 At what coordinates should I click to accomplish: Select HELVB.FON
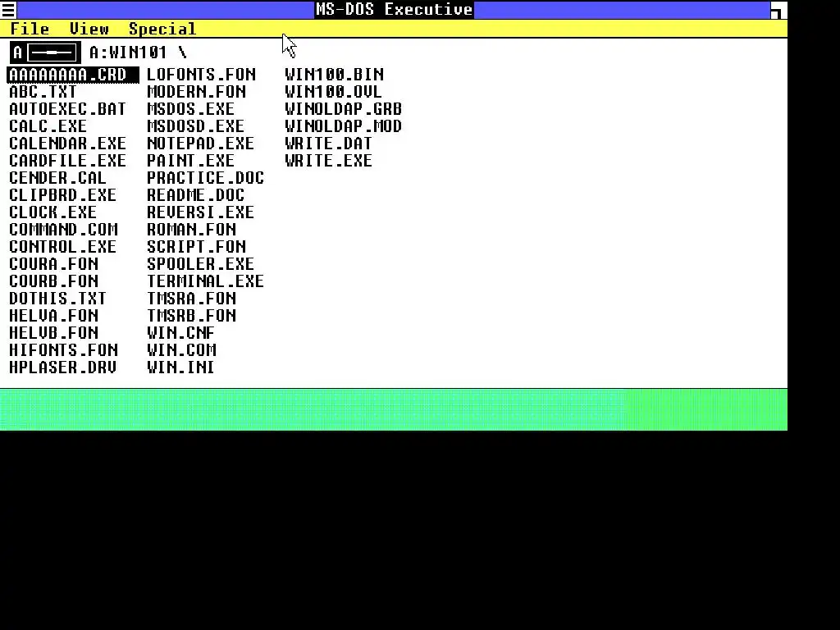(53, 333)
